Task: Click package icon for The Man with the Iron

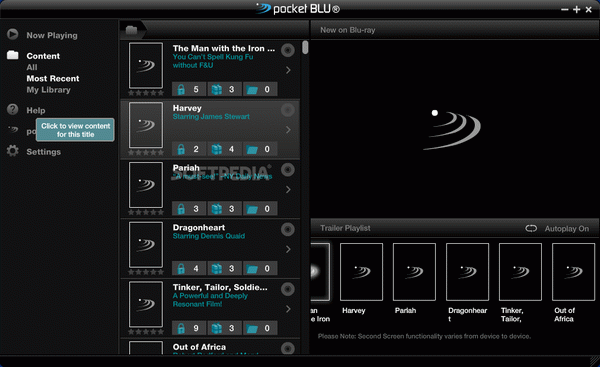Action: pyautogui.click(x=217, y=90)
